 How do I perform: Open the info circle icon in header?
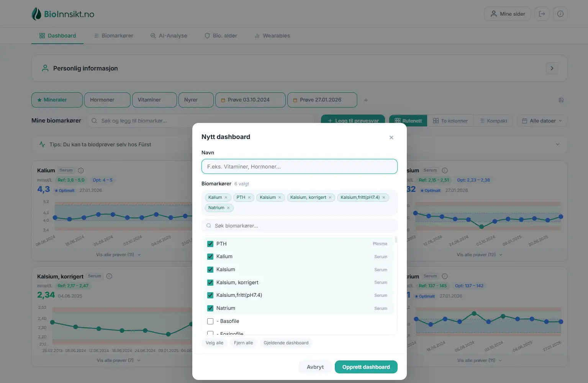pos(560,14)
